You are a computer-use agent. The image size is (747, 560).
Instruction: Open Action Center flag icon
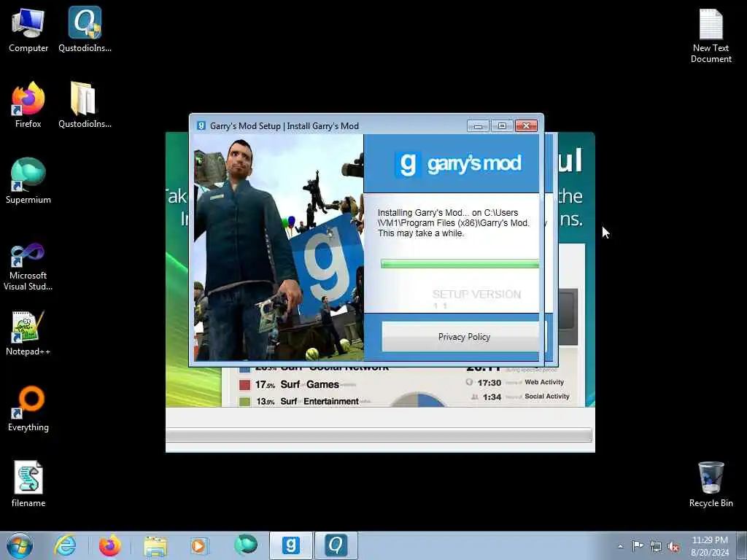(x=638, y=546)
